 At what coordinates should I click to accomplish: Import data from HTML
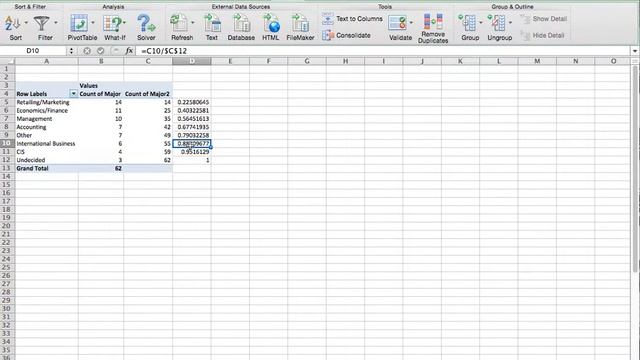271,23
